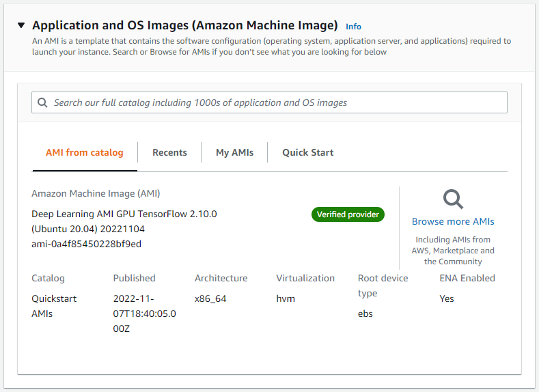Image resolution: width=539 pixels, height=392 pixels.
Task: Click the large Browse AMIs magnifier icon
Action: [x=453, y=199]
